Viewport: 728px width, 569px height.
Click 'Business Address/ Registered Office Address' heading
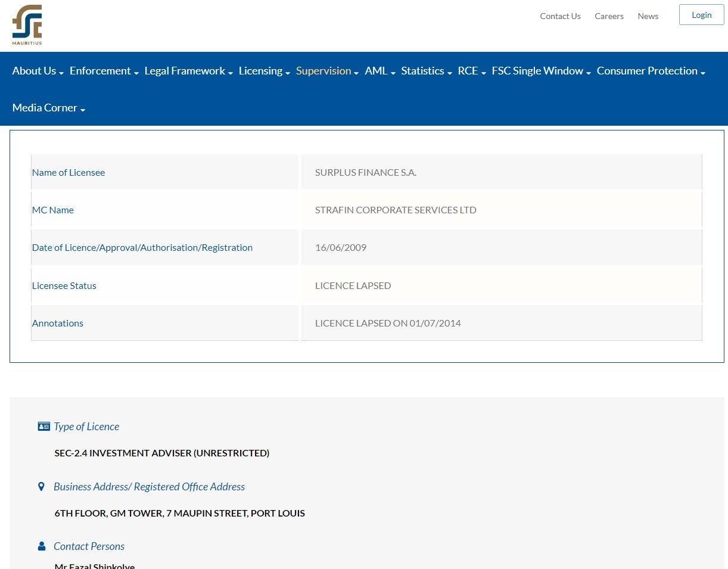(149, 487)
